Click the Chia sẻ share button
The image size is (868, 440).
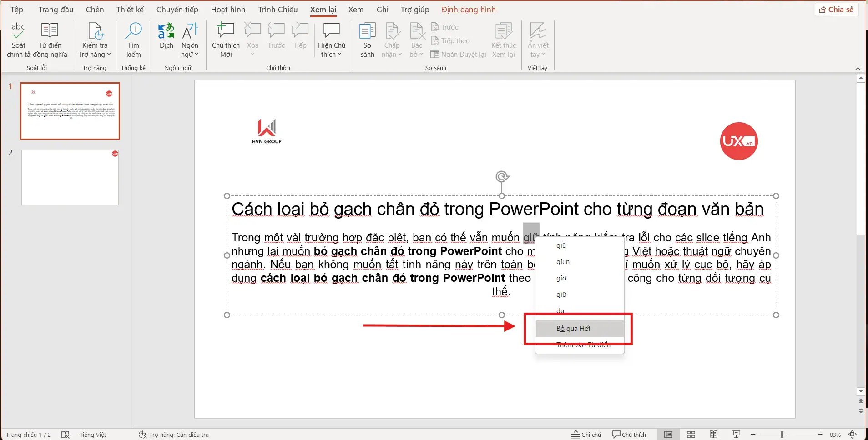tap(837, 9)
